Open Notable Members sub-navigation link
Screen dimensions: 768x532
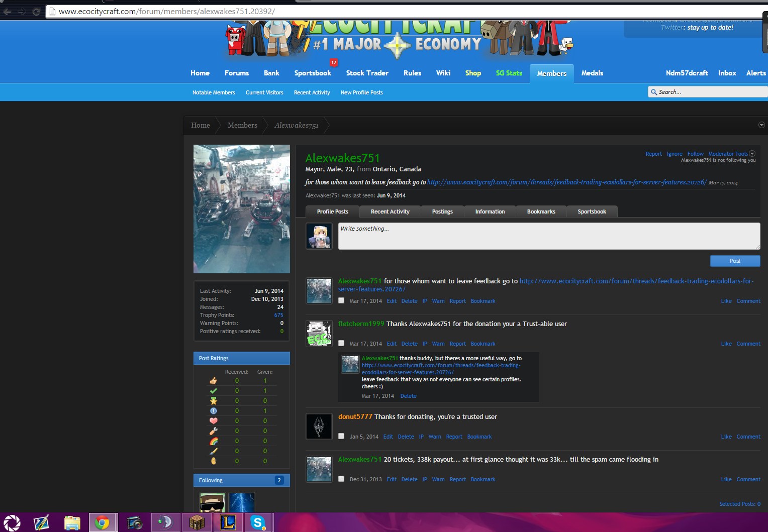[x=214, y=92]
